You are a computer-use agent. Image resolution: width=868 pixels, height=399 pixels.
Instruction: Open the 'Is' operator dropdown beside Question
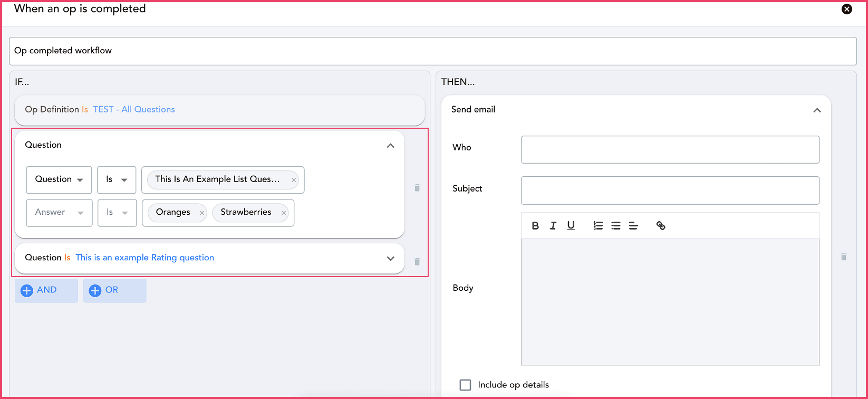[117, 179]
